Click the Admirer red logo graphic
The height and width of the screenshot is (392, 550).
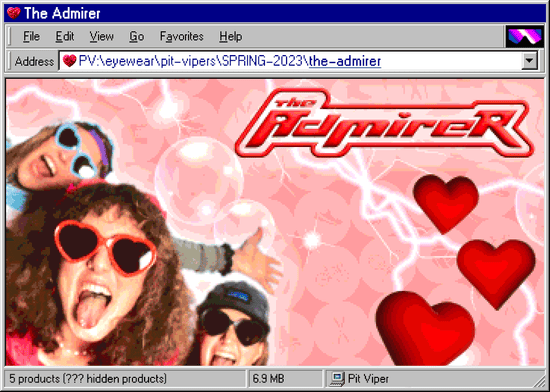click(384, 123)
